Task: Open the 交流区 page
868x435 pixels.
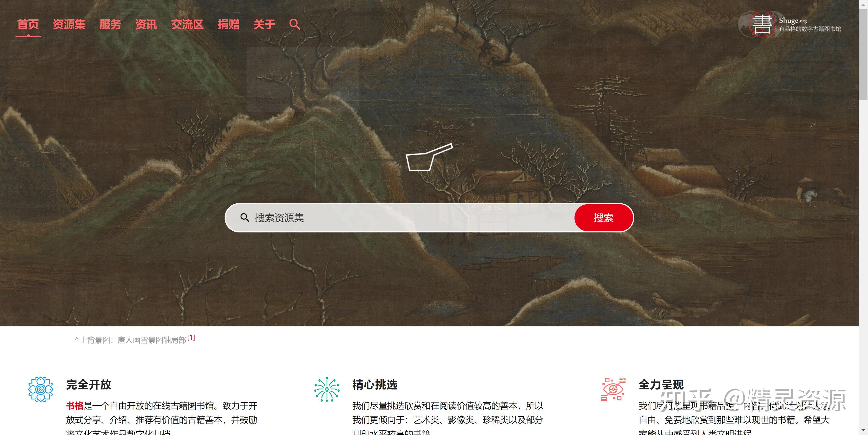Action: (187, 24)
